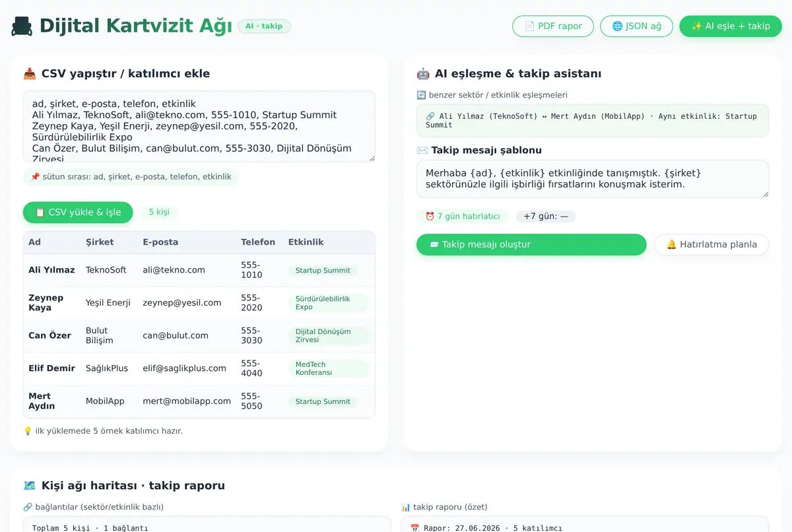Screen dimensions: 792x532
Task: Click the 'AI · takip' badge
Action: click(x=264, y=26)
